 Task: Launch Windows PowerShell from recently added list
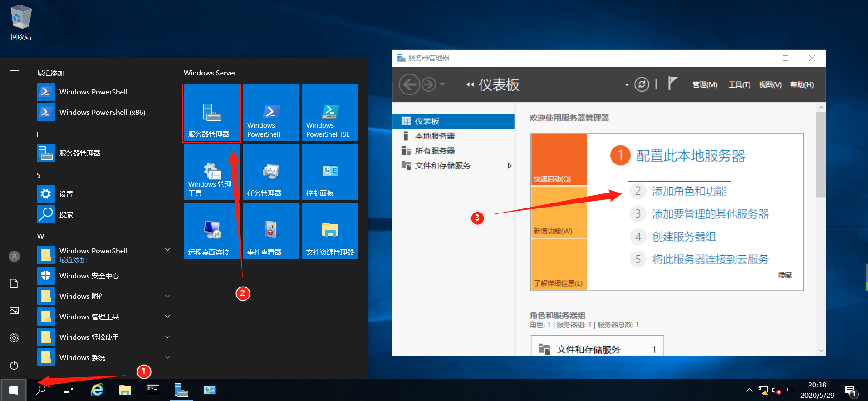[104, 92]
